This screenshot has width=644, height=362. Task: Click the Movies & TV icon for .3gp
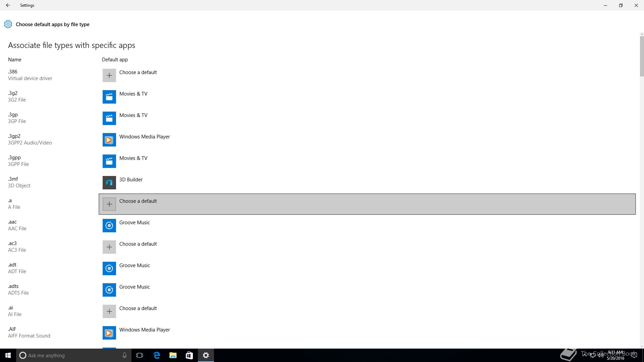[109, 118]
